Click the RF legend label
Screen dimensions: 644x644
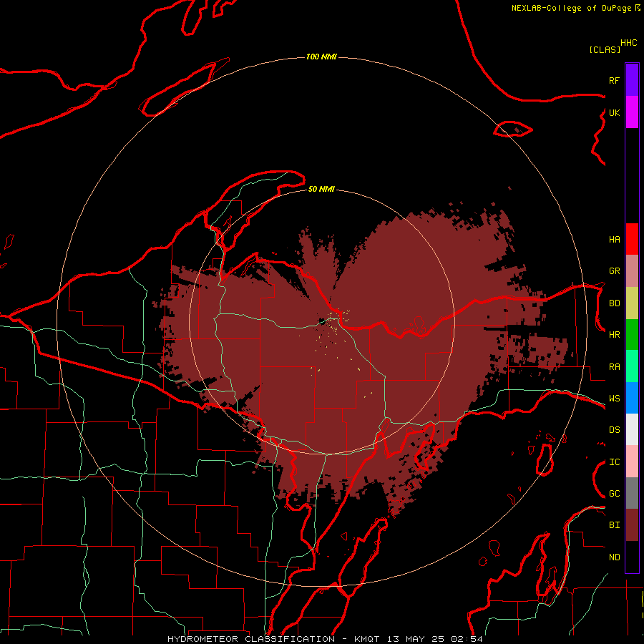click(614, 80)
